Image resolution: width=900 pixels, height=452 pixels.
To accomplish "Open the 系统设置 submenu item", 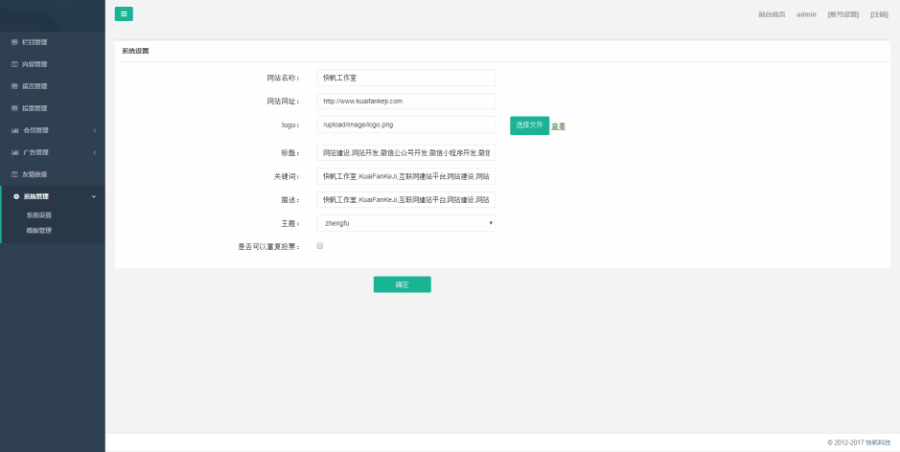I will (39, 215).
